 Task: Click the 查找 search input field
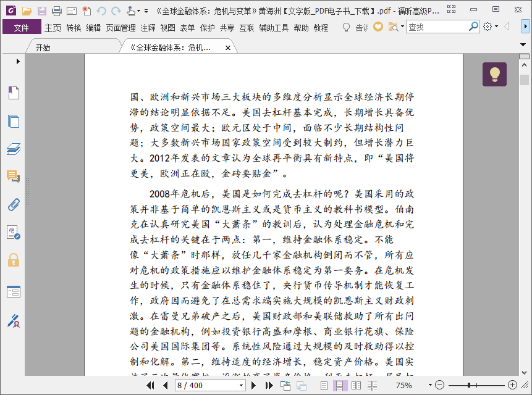pos(437,27)
